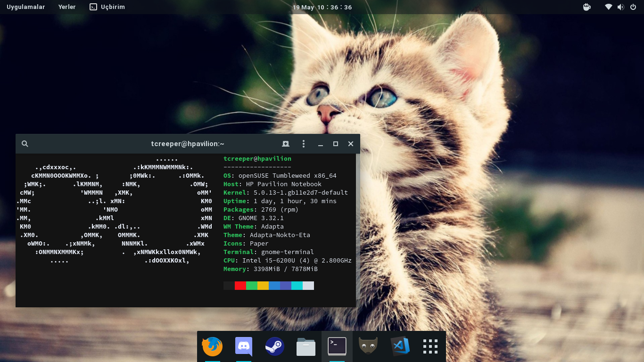The width and height of the screenshot is (644, 362).
Task: Click the text 'openSUSE Tumbleweed x86_64'
Action: (x=288, y=176)
